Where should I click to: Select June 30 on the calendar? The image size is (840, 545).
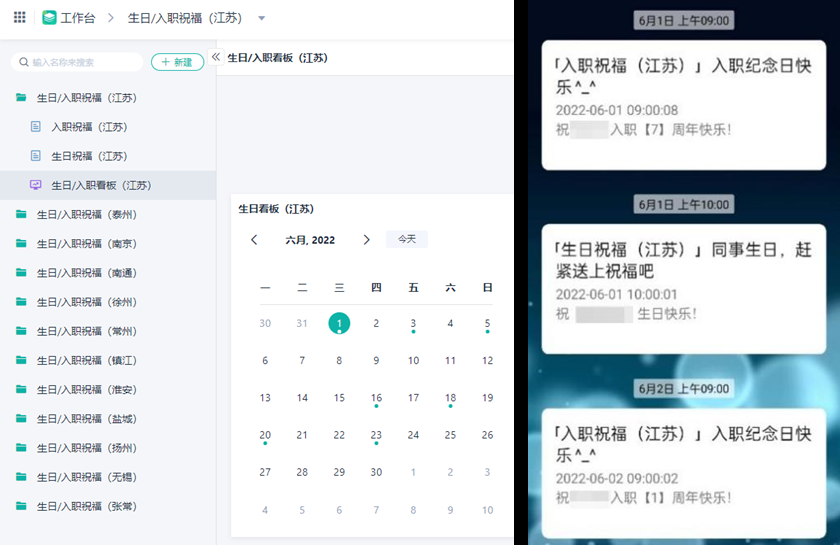(x=376, y=472)
